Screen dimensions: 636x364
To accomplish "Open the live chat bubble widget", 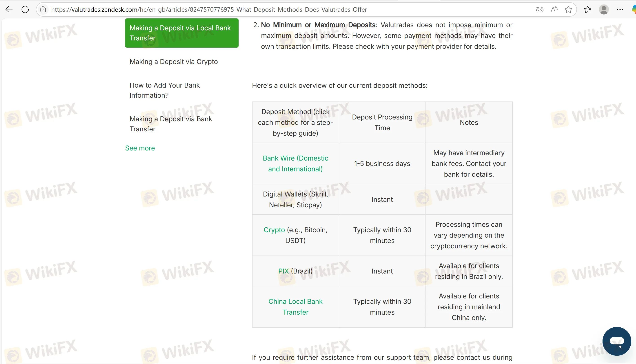I will 616,341.
